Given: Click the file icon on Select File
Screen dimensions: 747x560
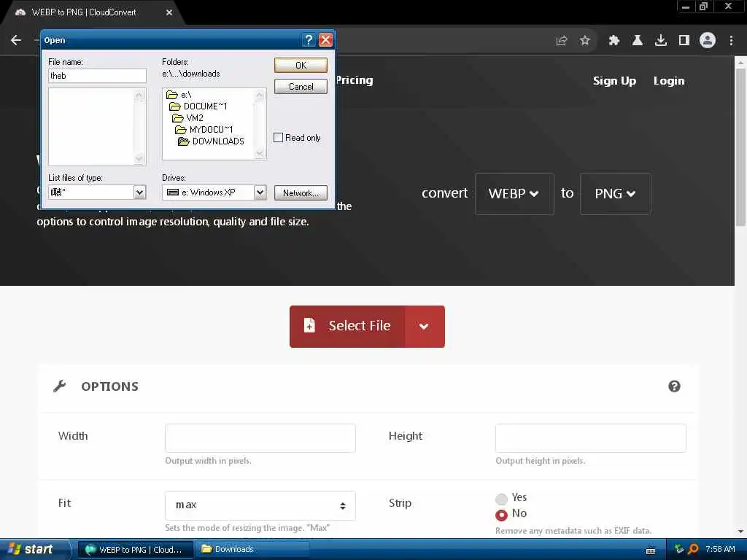Looking at the screenshot, I should tap(309, 325).
